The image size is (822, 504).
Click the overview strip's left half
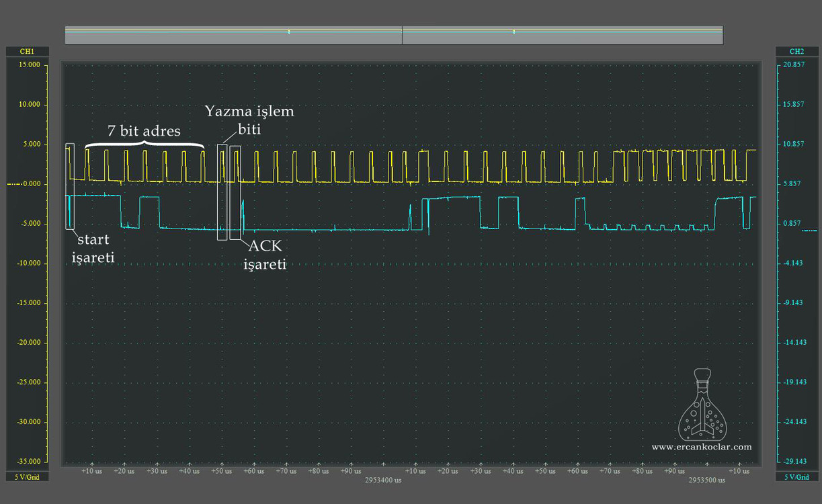[233, 35]
